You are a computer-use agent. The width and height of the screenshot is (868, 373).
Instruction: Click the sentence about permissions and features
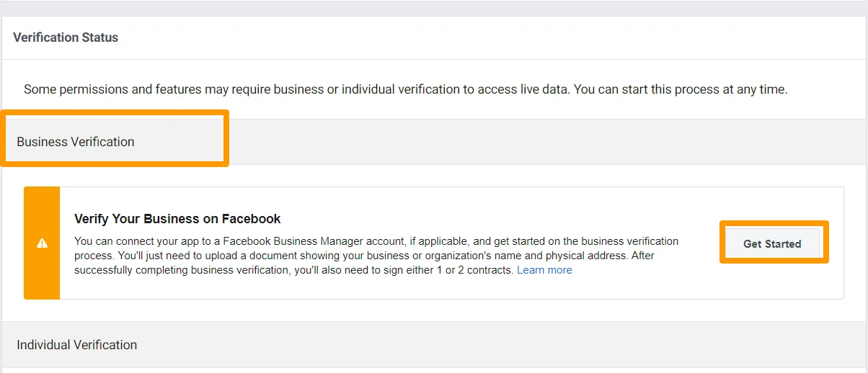point(406,90)
